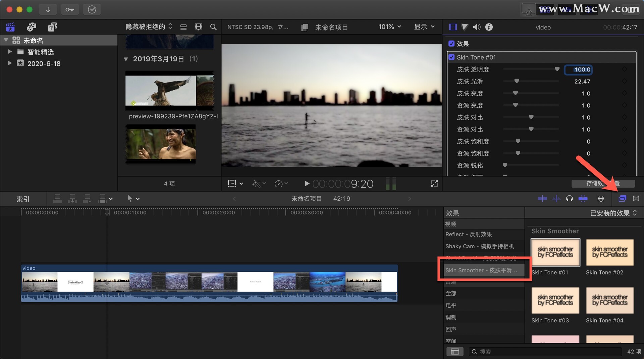Show the libraries sidebar clapper icon
The image size is (644, 359).
[10, 27]
